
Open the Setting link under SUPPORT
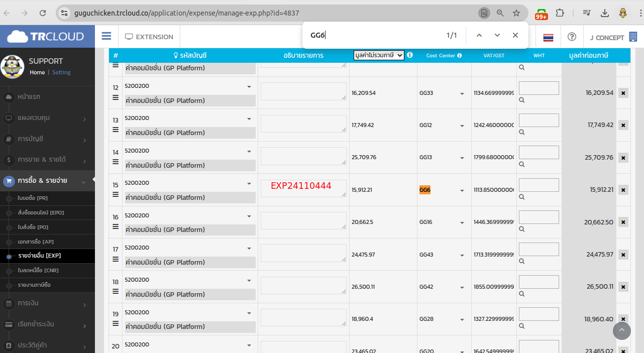click(61, 72)
